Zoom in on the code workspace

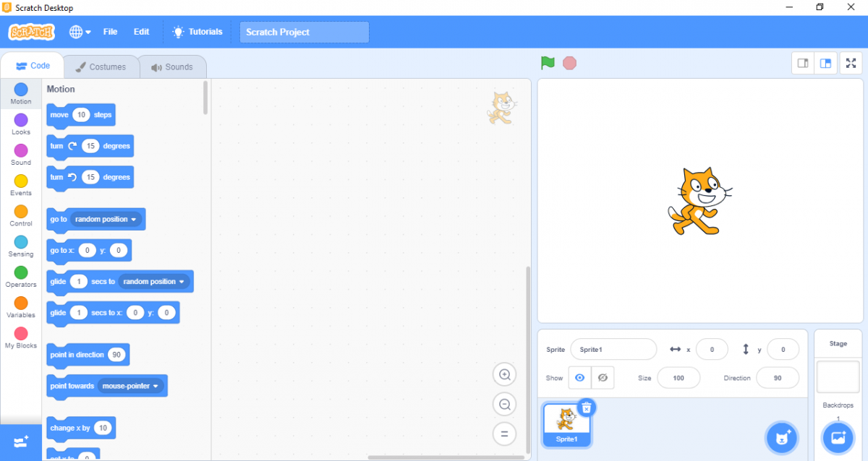point(505,374)
